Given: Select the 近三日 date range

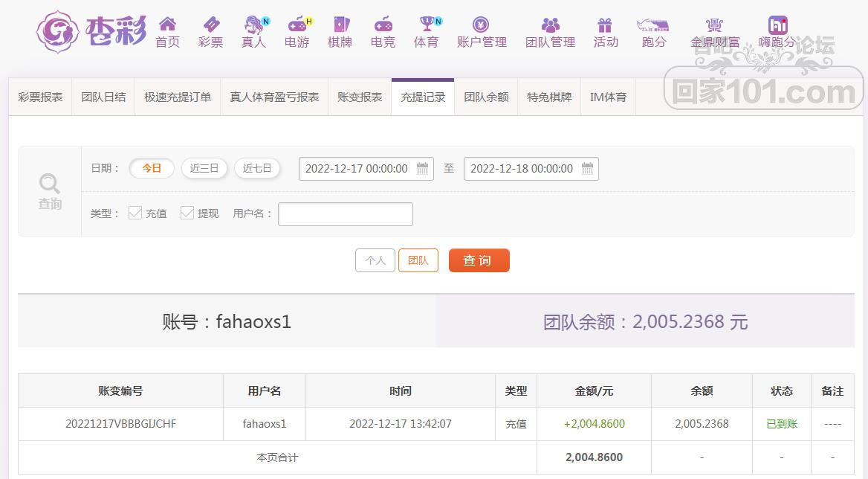Looking at the screenshot, I should [x=204, y=168].
